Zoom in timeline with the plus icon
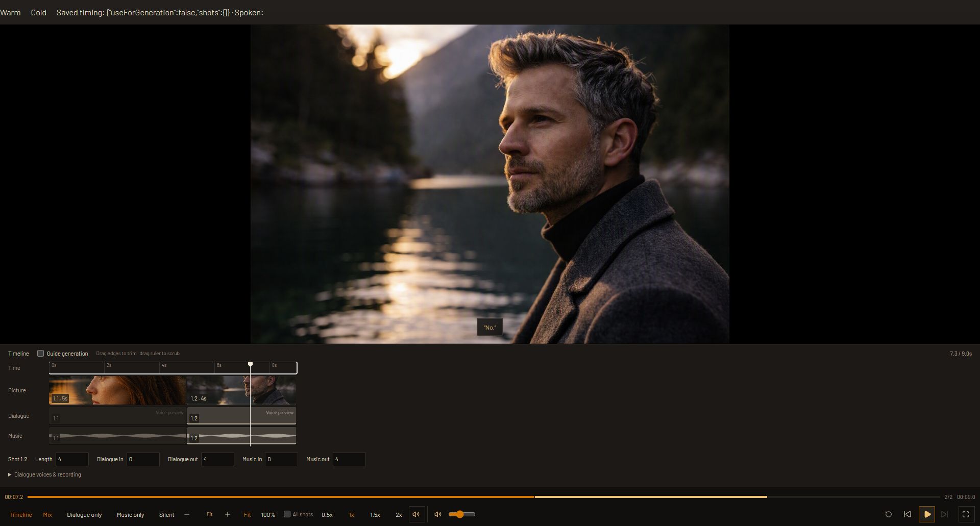The height and width of the screenshot is (526, 980). (228, 514)
